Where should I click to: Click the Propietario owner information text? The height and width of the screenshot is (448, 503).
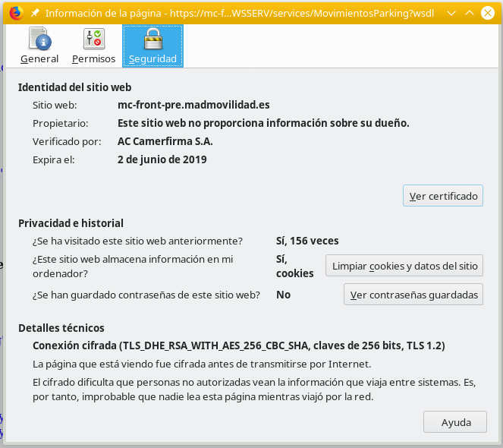point(263,123)
